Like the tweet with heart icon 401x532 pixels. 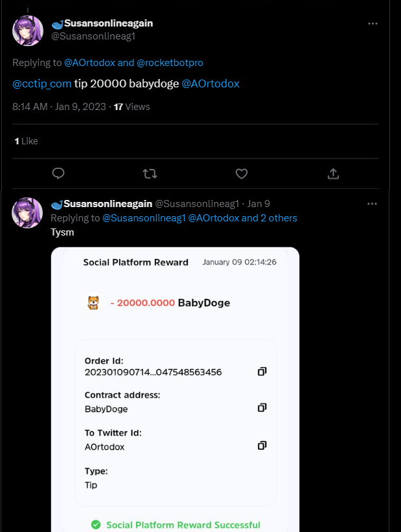click(242, 173)
